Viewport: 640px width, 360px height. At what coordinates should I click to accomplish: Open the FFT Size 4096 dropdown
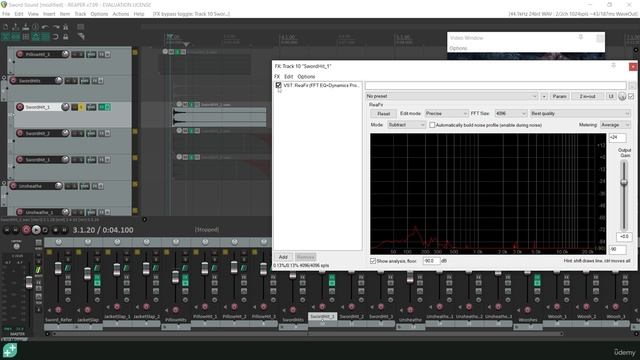pyautogui.click(x=511, y=113)
